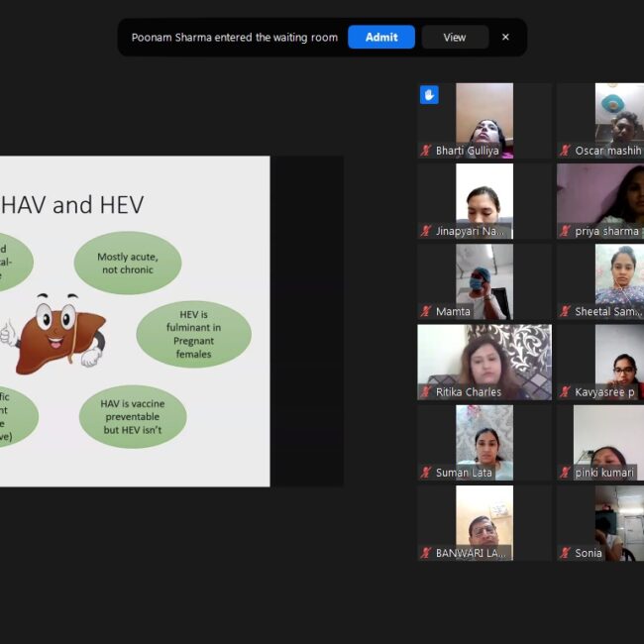
Task: Click the muted mic icon for Mamta
Action: [x=426, y=311]
